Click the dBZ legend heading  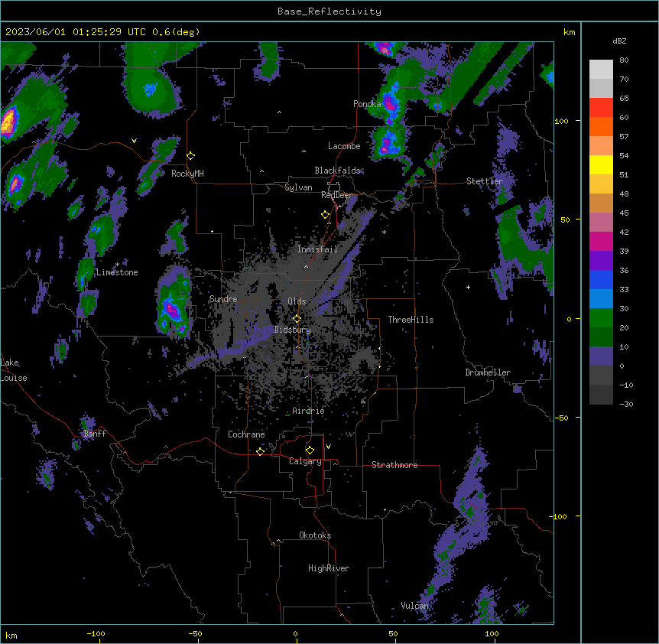pyautogui.click(x=619, y=41)
